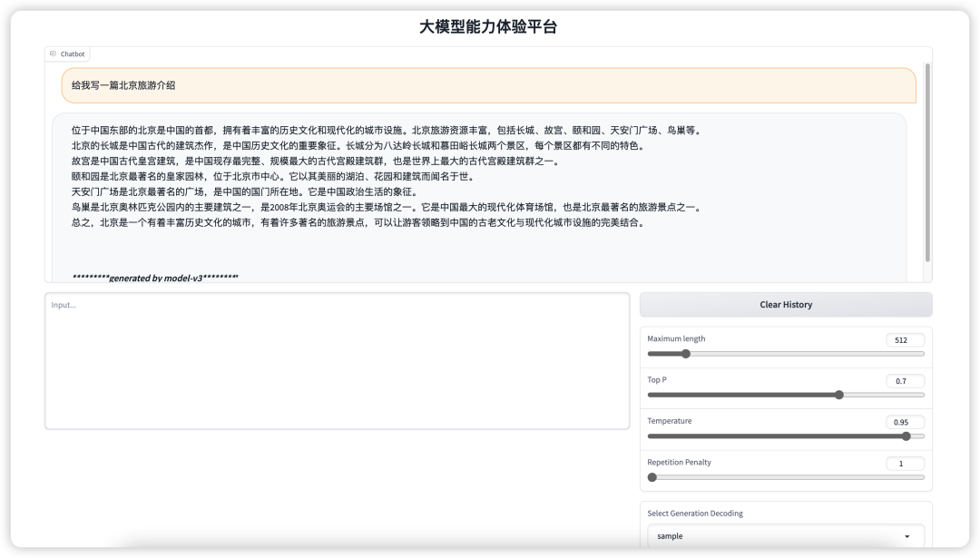Viewport: 980px width, 558px height.
Task: Click the 大模型能力体验平台 title
Action: click(x=490, y=26)
